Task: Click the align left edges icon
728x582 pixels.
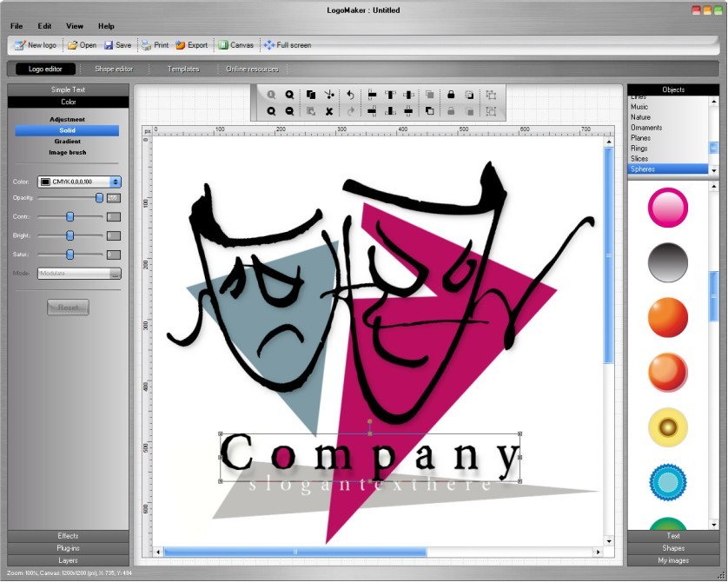Action: coord(372,95)
